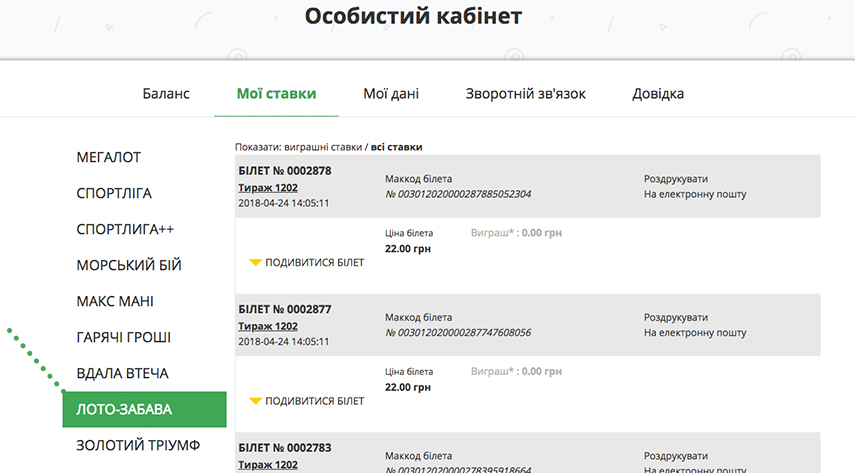The image size is (855, 473).
Task: Open Зворотній зв'язок tab
Action: pyautogui.click(x=525, y=94)
